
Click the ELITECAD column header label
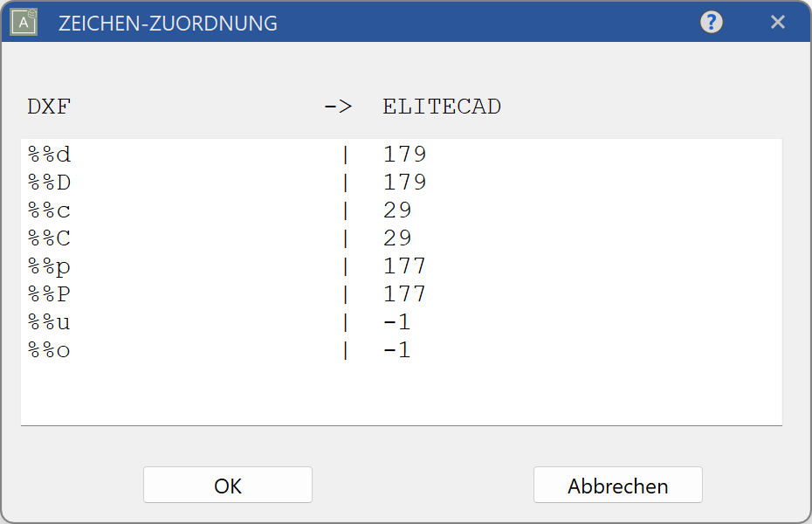pos(441,107)
